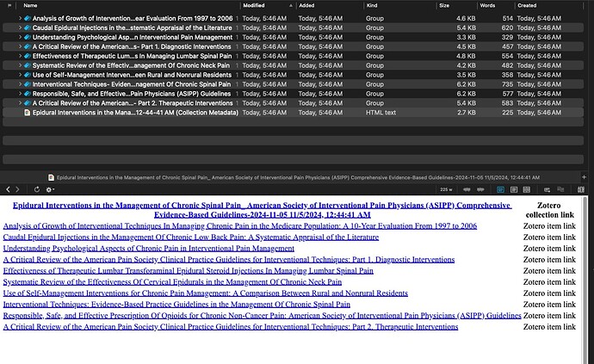Expand the Interventional Techniques- Evidence group
594x364 pixels.
click(18, 84)
